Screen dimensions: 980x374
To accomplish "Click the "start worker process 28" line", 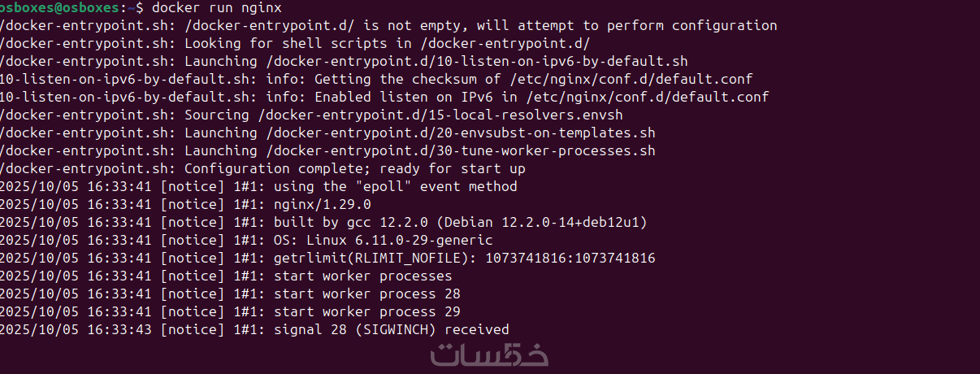I will click(x=366, y=294).
